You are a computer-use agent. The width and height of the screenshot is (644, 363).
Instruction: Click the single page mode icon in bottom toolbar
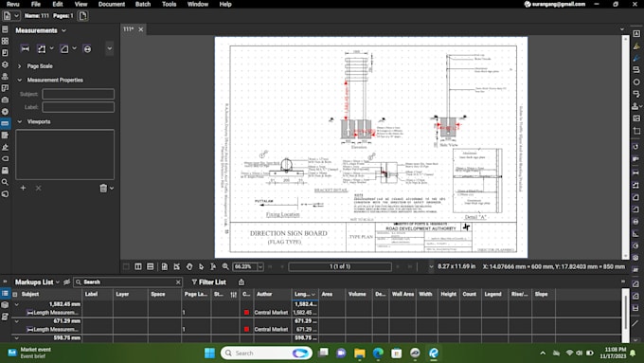[x=164, y=266]
